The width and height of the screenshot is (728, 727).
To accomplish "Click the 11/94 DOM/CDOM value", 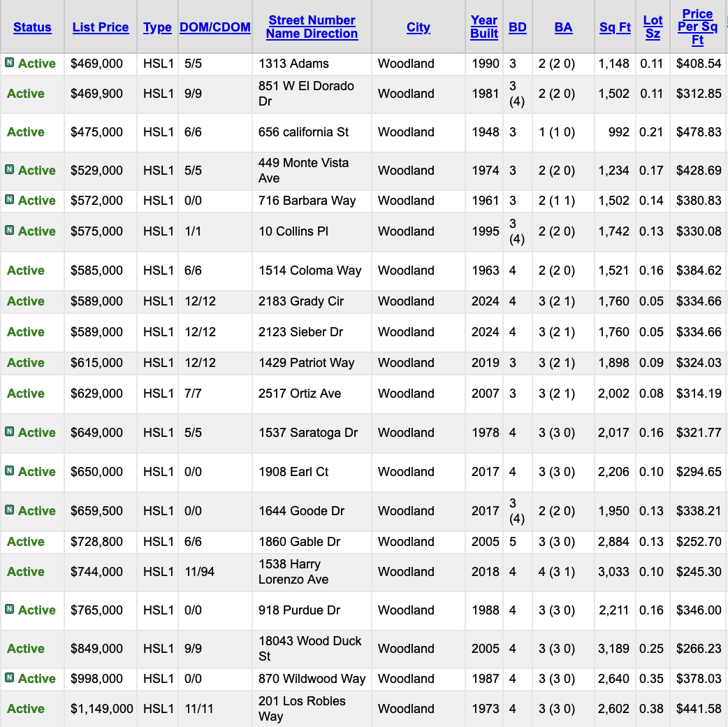I will (x=200, y=572).
